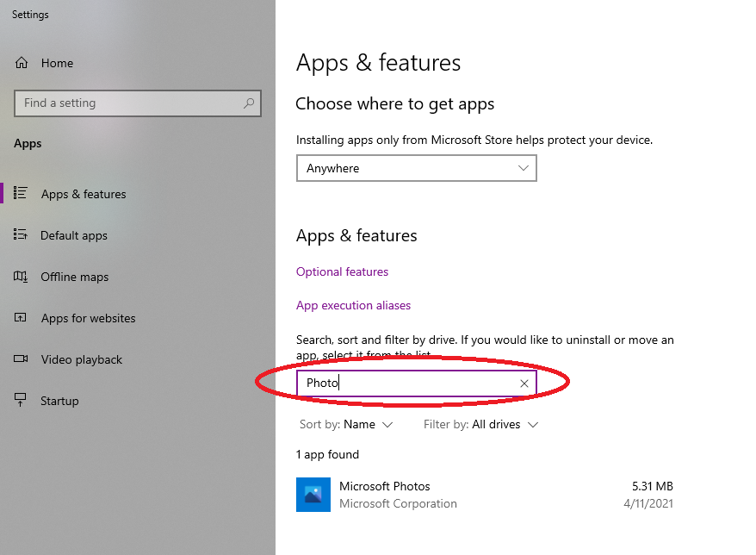
Task: Open the Sort by Name dropdown
Action: tap(346, 424)
